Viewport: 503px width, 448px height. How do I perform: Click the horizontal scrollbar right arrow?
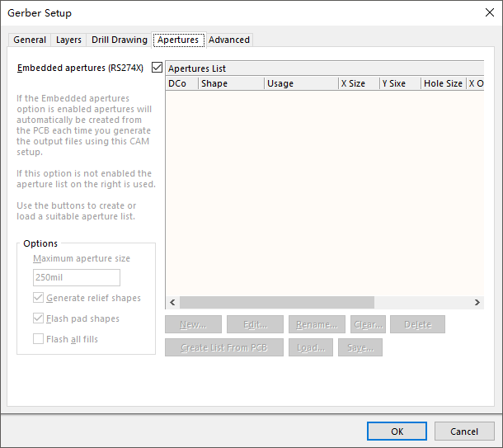477,303
